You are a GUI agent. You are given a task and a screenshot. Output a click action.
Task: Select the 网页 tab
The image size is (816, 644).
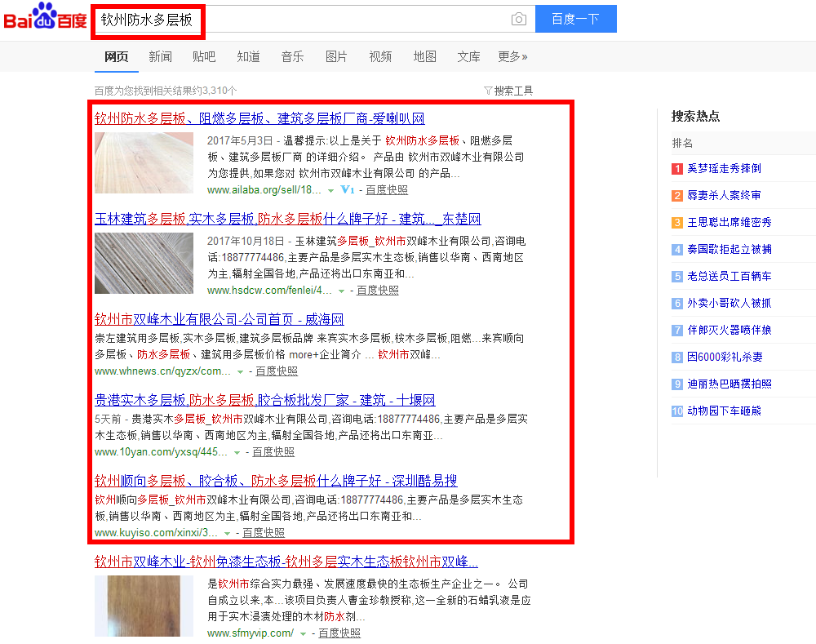(x=116, y=57)
